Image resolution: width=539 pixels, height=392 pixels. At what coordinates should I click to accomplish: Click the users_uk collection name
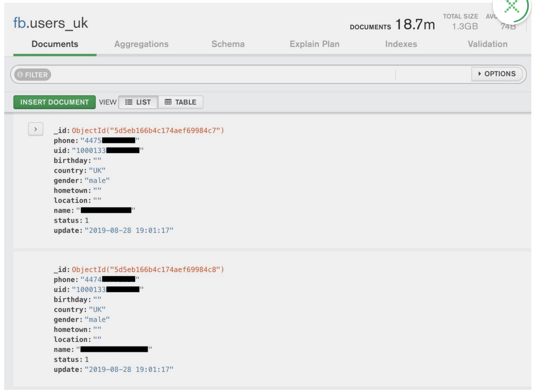[x=59, y=23]
